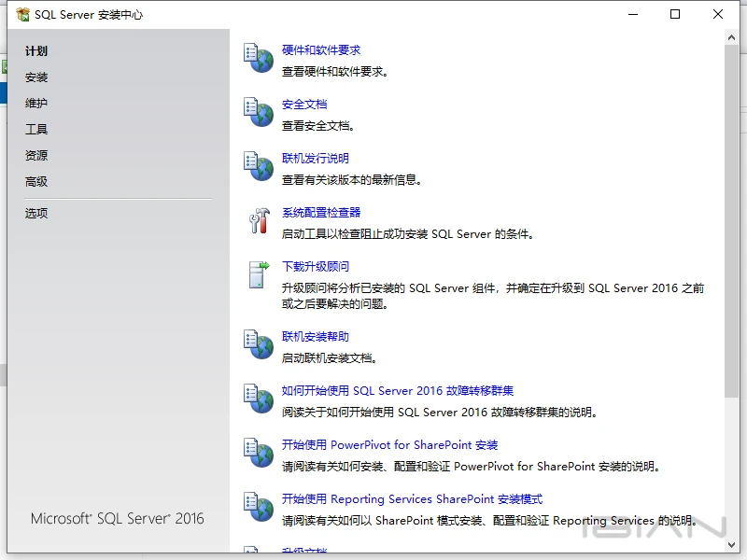Screen dimensions: 747x560
Task: Open the 维护 page
Action: [36, 103]
